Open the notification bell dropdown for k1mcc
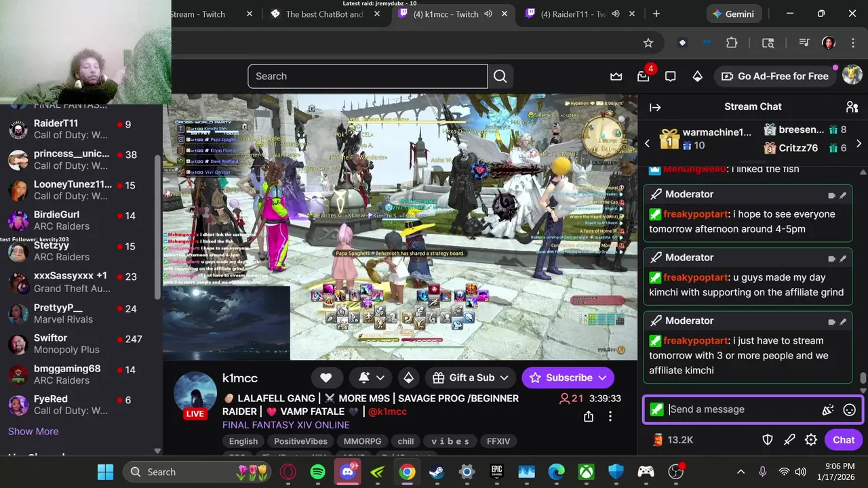The image size is (868, 488). coord(372,378)
